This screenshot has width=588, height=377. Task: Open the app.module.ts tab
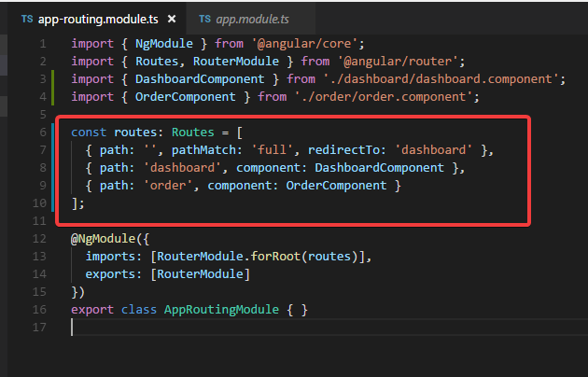(252, 19)
